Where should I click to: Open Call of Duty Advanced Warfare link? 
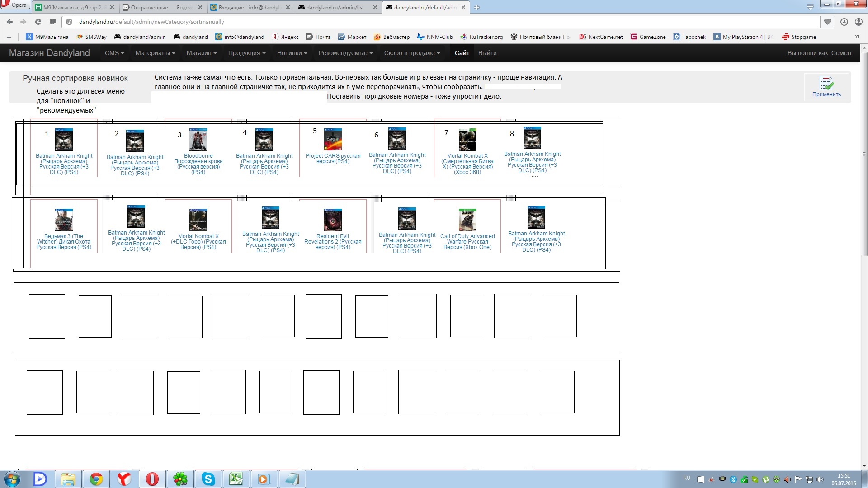pos(467,242)
